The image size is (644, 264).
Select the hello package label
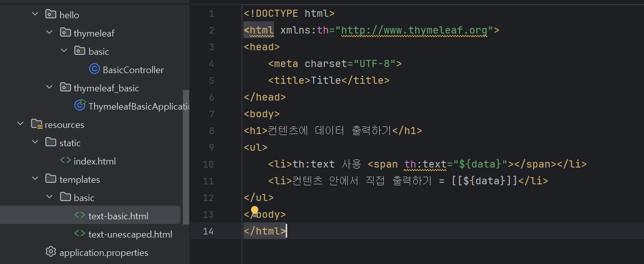tap(69, 15)
